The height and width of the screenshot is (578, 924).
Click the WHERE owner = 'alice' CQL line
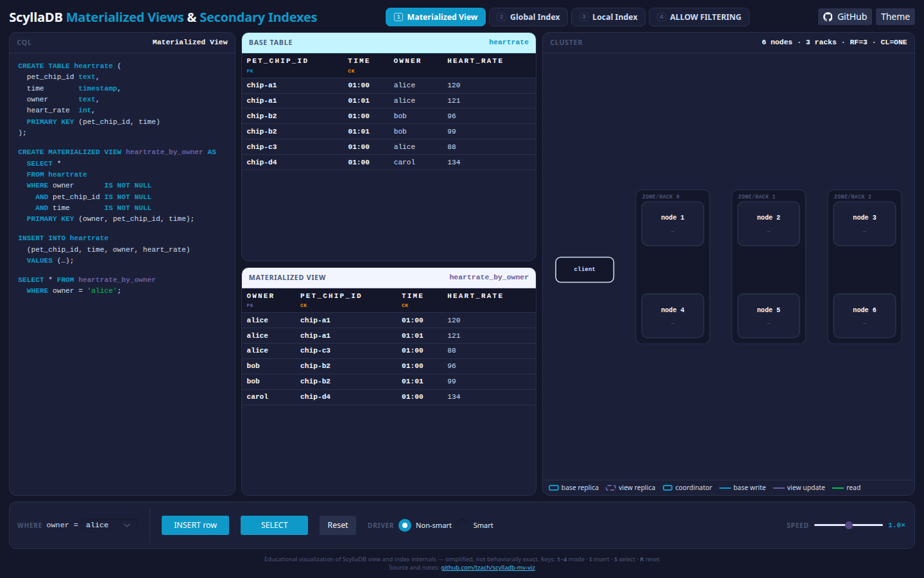(x=74, y=291)
